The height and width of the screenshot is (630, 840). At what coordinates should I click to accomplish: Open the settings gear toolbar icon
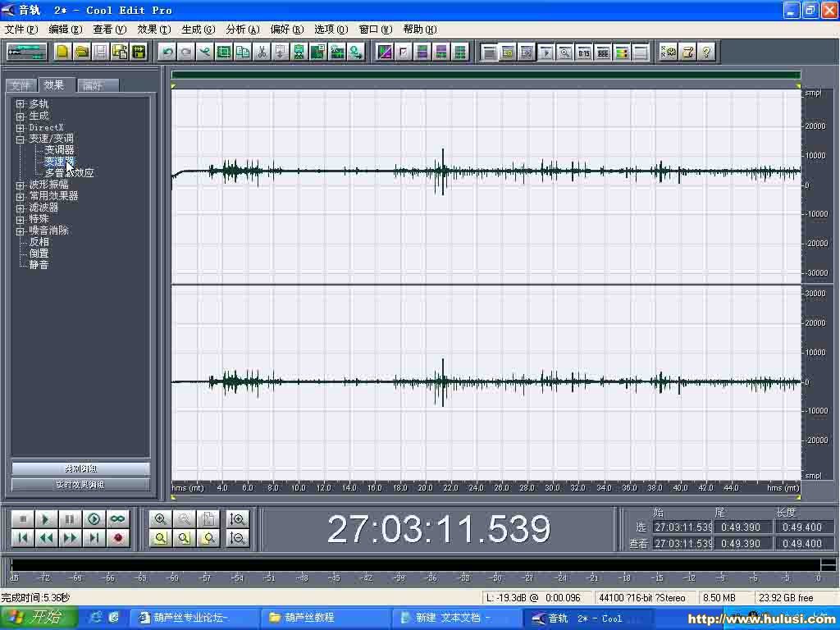click(x=669, y=52)
